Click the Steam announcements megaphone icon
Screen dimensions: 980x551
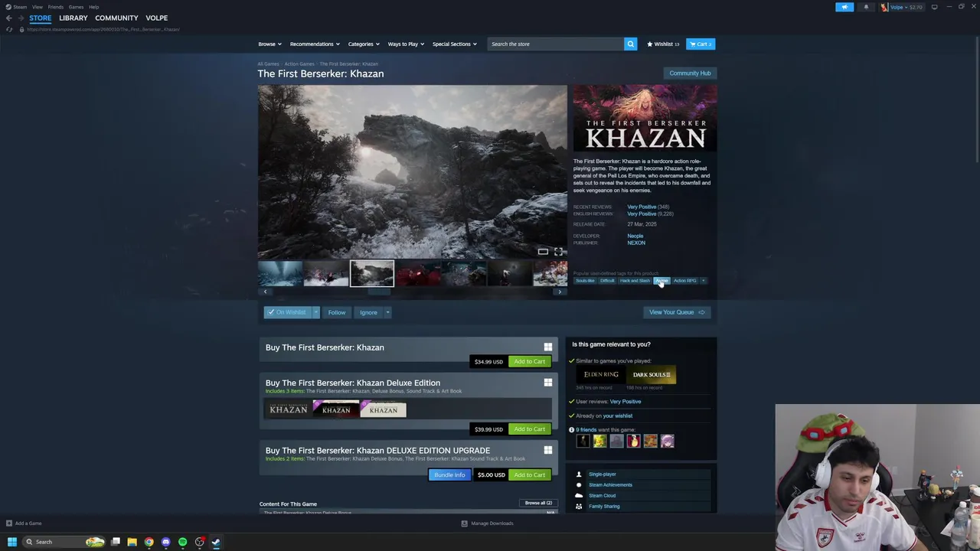(x=844, y=7)
